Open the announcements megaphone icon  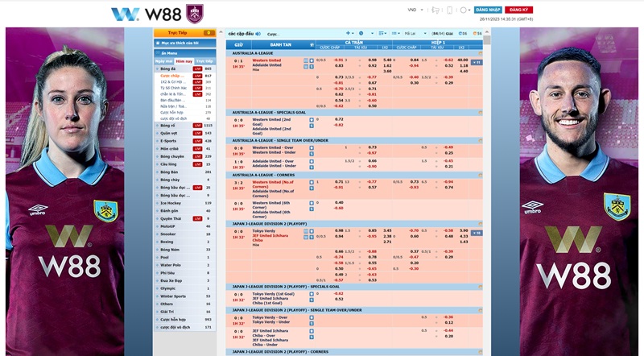tap(436, 10)
